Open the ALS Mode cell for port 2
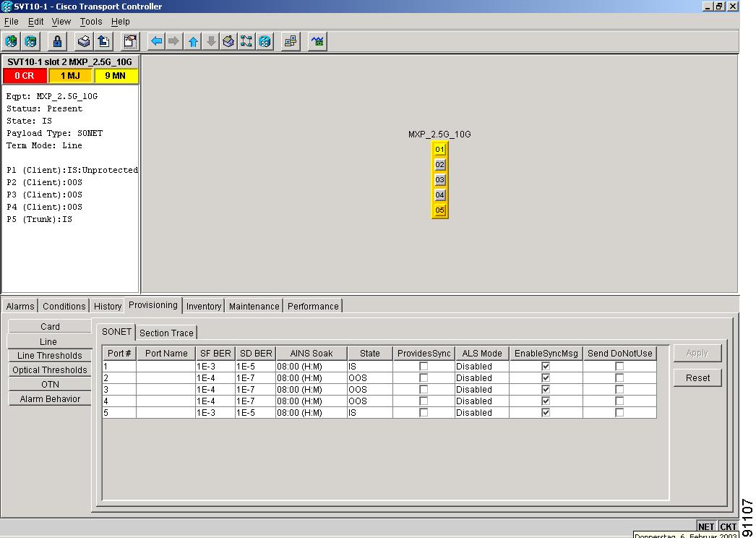The height and width of the screenshot is (538, 756). [x=482, y=378]
